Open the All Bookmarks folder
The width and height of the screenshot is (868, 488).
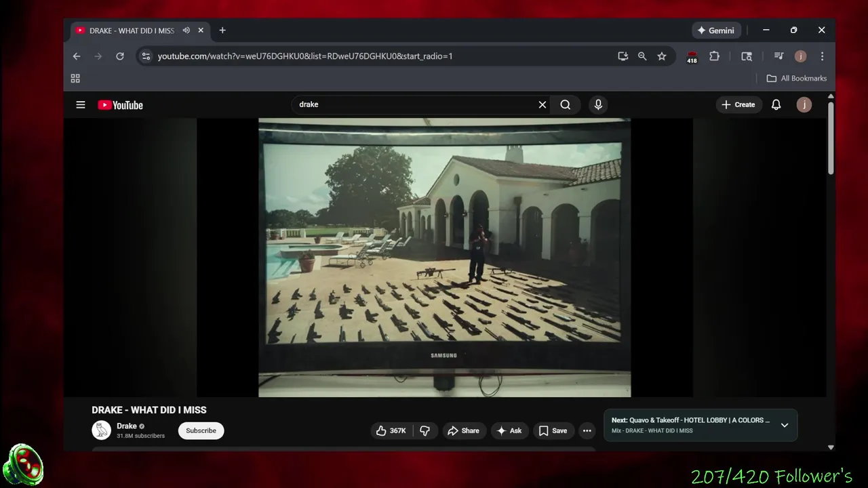797,78
